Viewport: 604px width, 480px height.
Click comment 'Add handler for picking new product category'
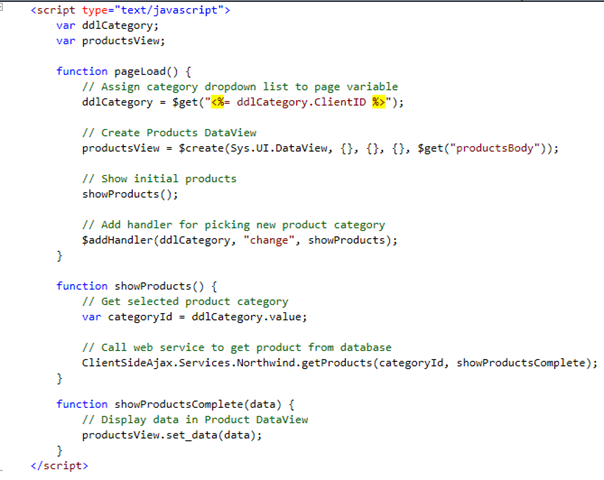(233, 225)
